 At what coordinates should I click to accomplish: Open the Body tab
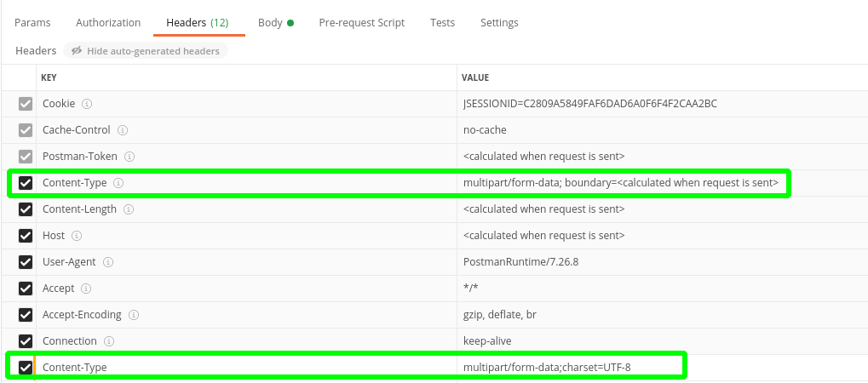tap(271, 23)
